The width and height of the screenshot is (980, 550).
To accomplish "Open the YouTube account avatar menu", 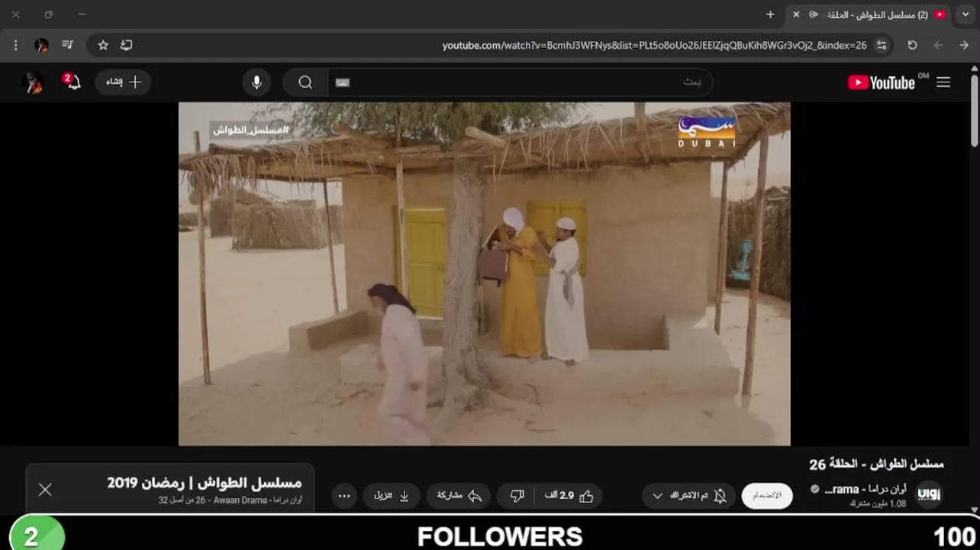I will point(32,82).
